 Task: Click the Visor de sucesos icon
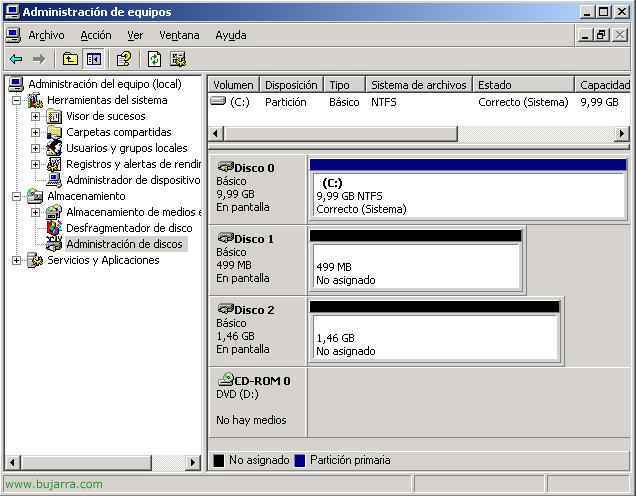click(54, 116)
